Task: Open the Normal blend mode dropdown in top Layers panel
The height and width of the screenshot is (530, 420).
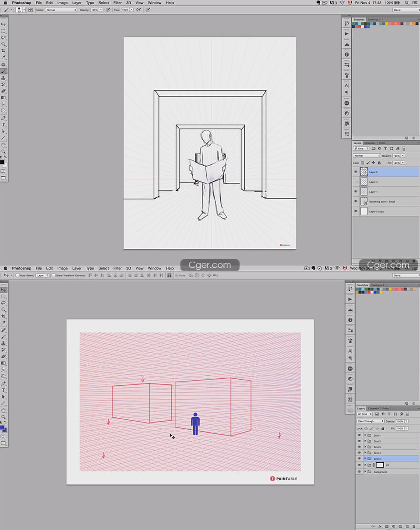Action: [x=367, y=156]
